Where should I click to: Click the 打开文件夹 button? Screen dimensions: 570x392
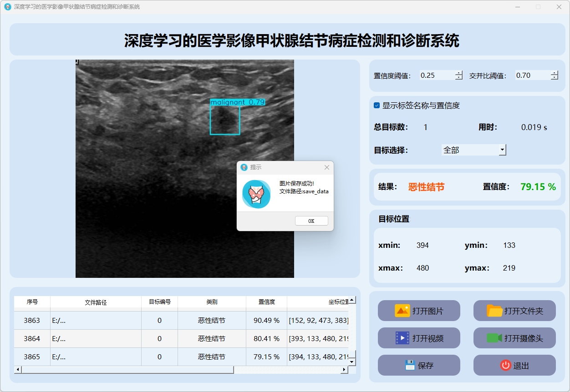(514, 311)
